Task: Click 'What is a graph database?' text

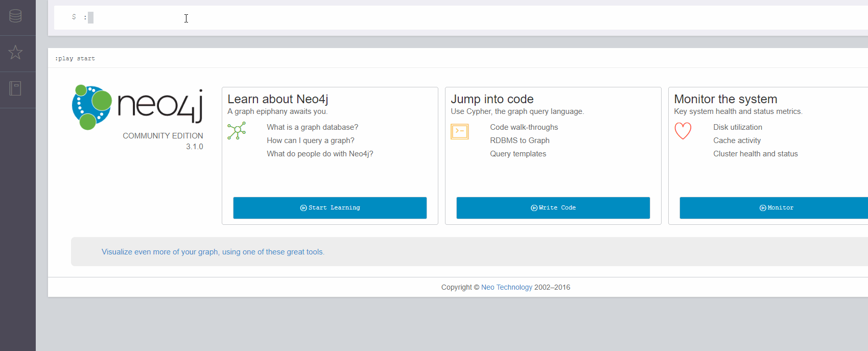Action: click(x=313, y=127)
